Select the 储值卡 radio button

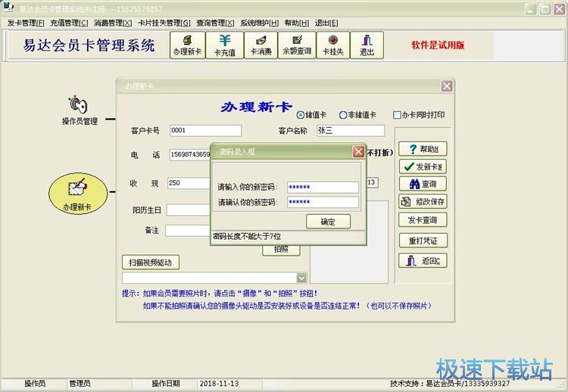click(301, 115)
